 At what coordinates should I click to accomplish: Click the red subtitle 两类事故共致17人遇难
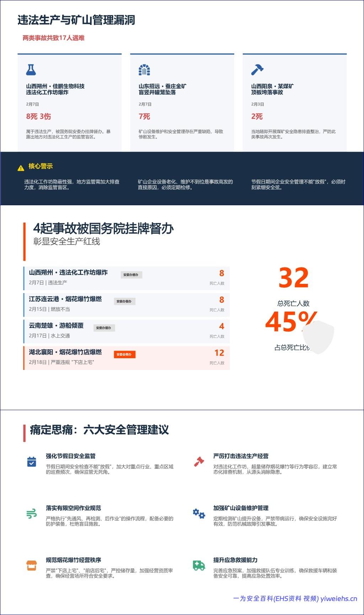pyautogui.click(x=54, y=38)
